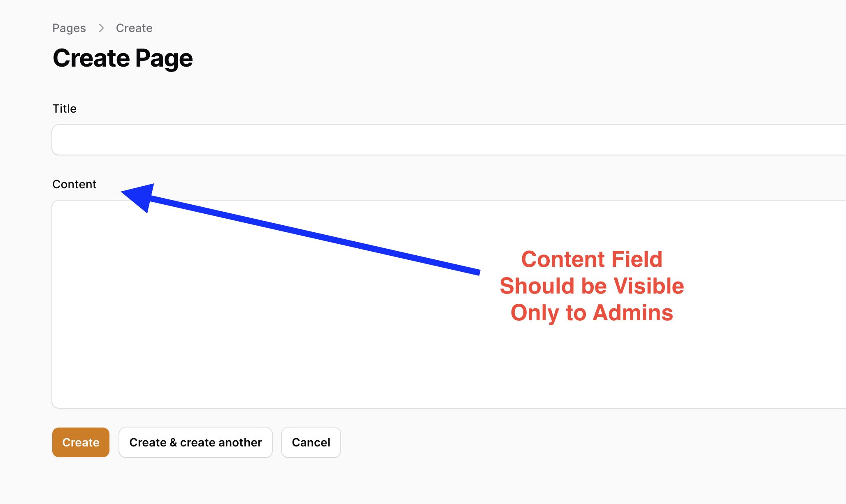Click the breadcrumb chevron separator icon
This screenshot has height=504, width=846.
(x=101, y=28)
